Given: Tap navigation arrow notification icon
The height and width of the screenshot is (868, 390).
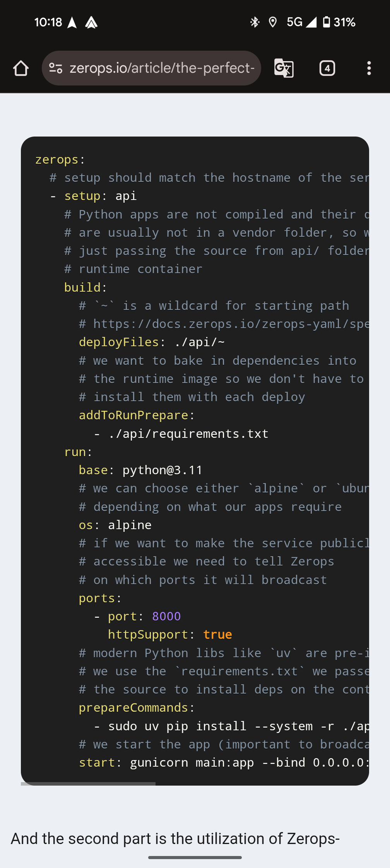Looking at the screenshot, I should (x=72, y=22).
